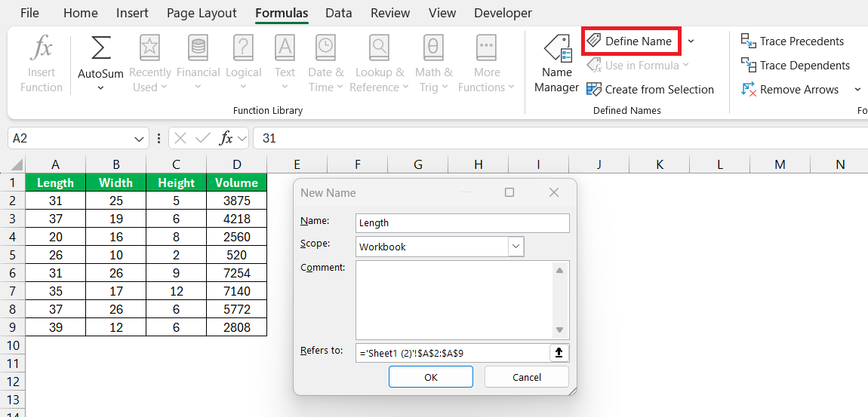Click cell containing 39
Screen dimensions: 868x417
[55, 327]
